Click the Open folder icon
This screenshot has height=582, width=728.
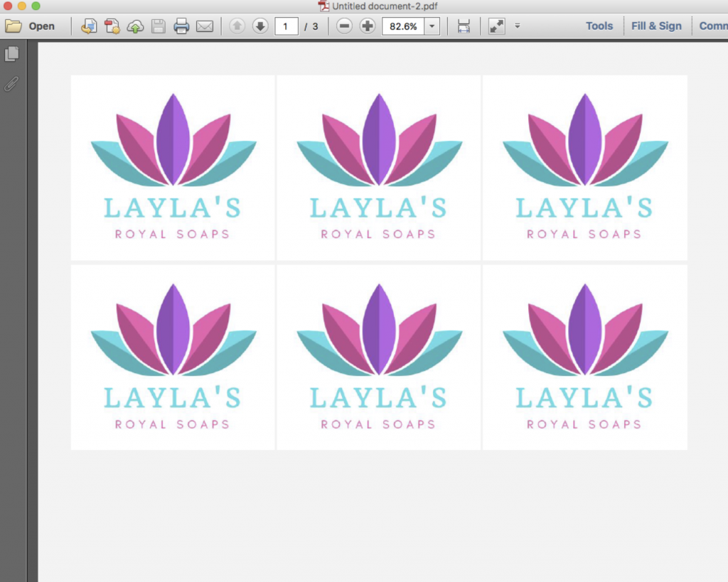[x=14, y=26]
